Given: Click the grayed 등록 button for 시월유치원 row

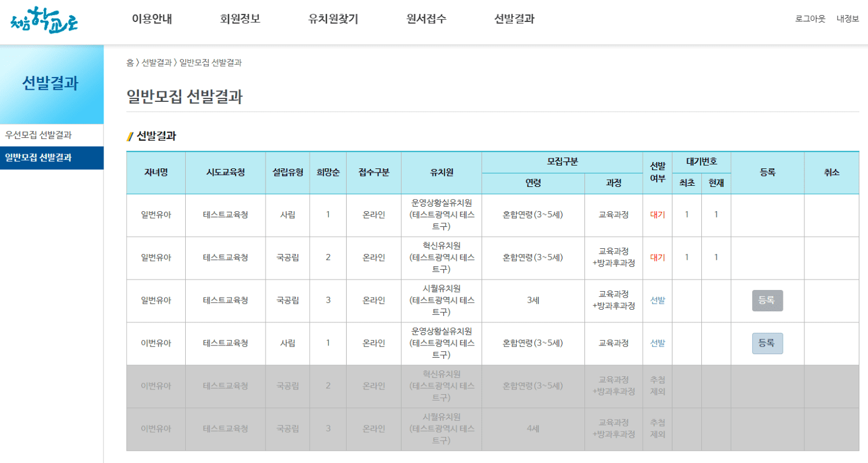Looking at the screenshot, I should (768, 300).
